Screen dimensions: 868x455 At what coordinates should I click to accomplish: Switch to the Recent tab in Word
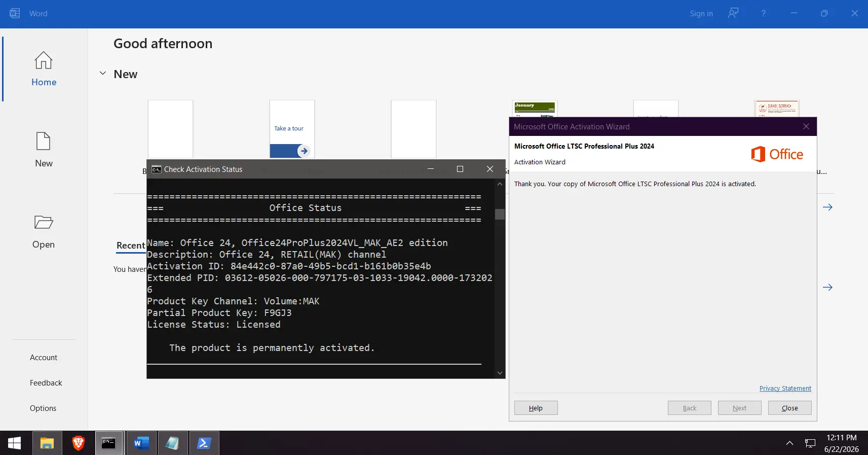pos(131,246)
